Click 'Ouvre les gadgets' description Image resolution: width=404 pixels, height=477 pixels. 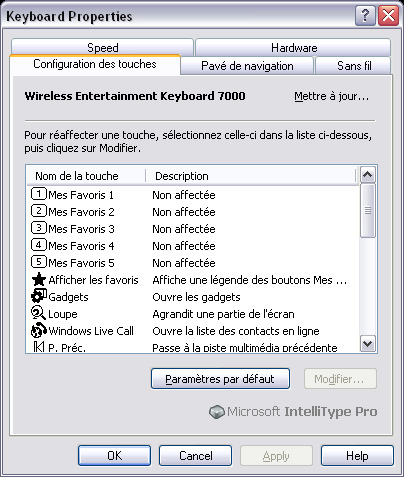click(196, 297)
